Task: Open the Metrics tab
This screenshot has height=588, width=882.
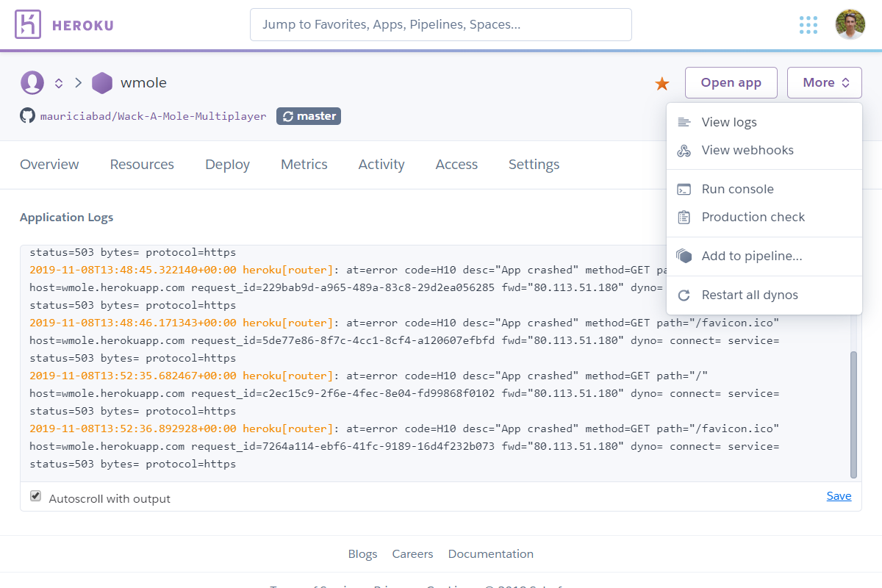Action: [304, 165]
